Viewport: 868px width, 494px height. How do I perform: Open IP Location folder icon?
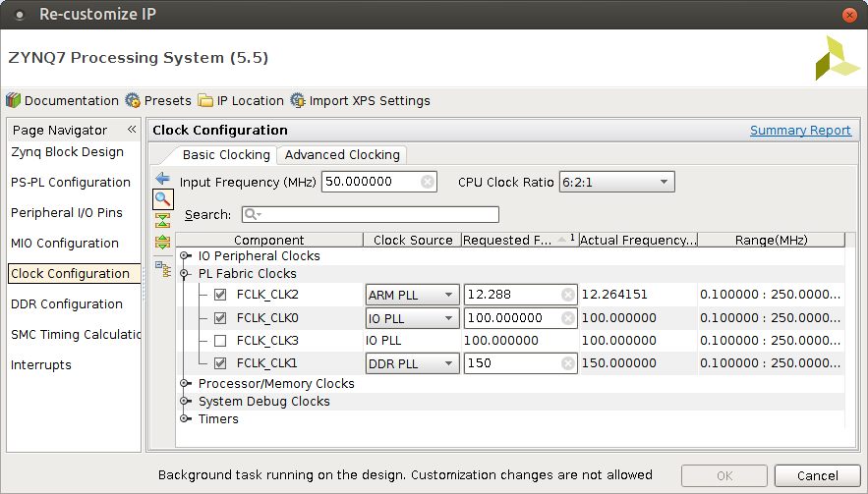tap(205, 101)
